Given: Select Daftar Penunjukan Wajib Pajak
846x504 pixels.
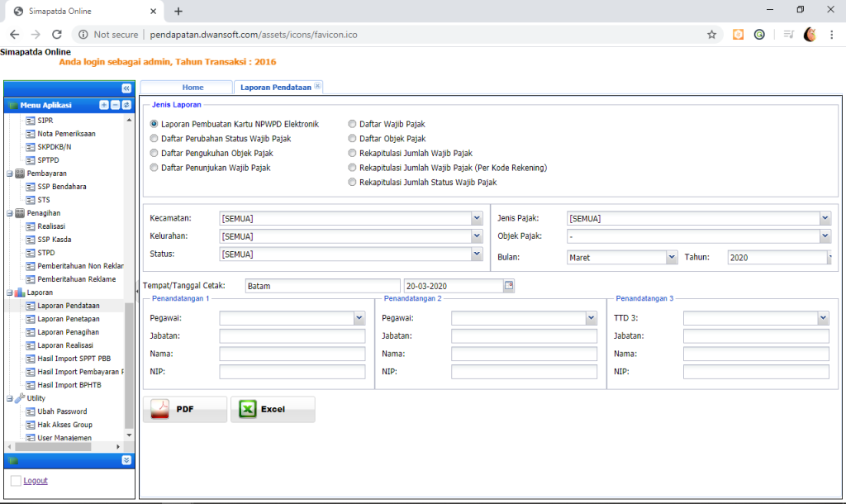Looking at the screenshot, I should [154, 168].
